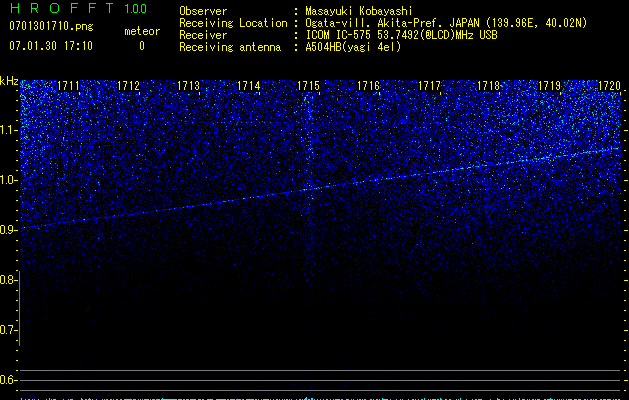Click the 1711 time marker

pos(68,86)
